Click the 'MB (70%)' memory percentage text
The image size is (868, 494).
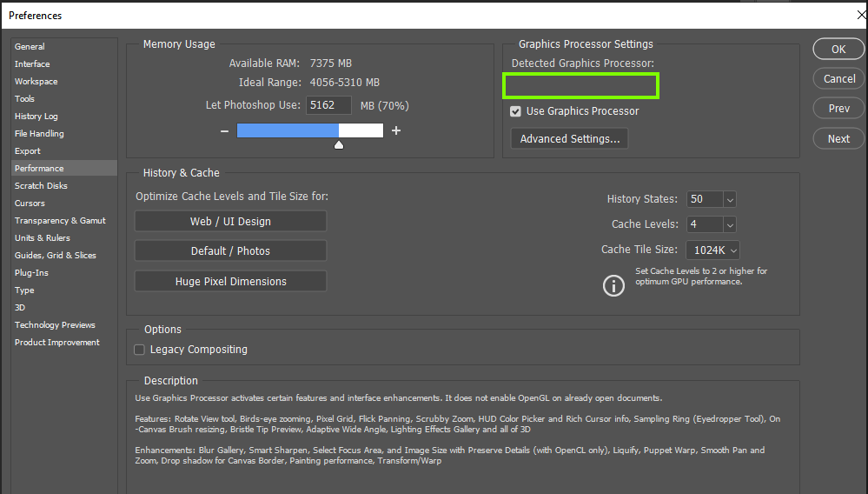(384, 106)
